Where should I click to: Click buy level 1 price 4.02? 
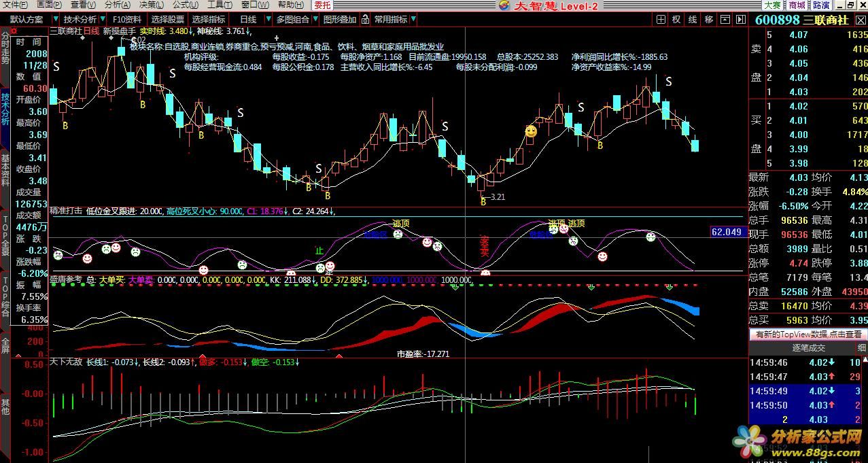click(798, 106)
